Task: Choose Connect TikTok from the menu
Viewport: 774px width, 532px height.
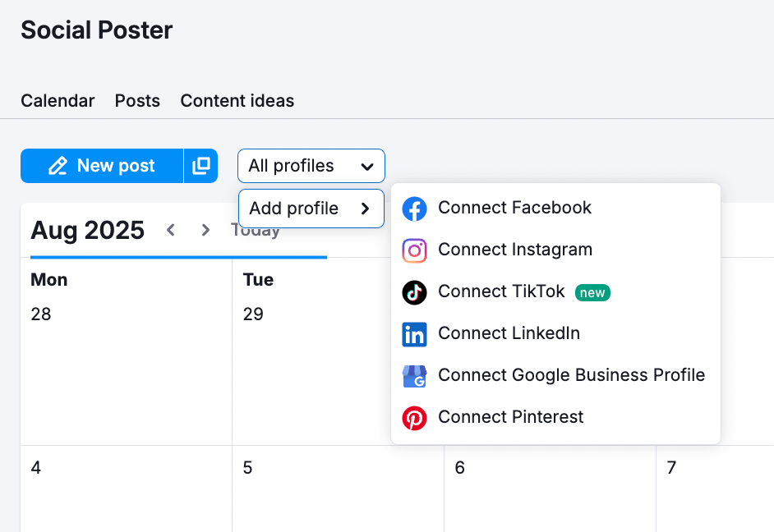Action: [501, 291]
